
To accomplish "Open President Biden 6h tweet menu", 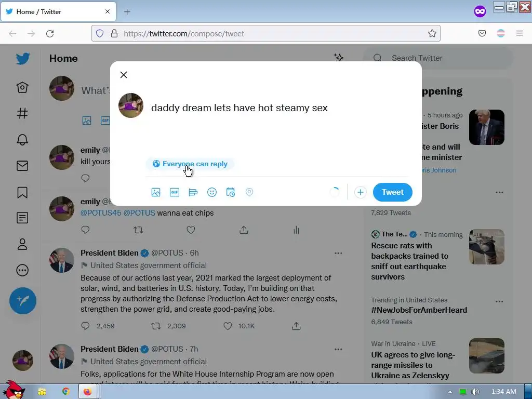I will click(338, 253).
